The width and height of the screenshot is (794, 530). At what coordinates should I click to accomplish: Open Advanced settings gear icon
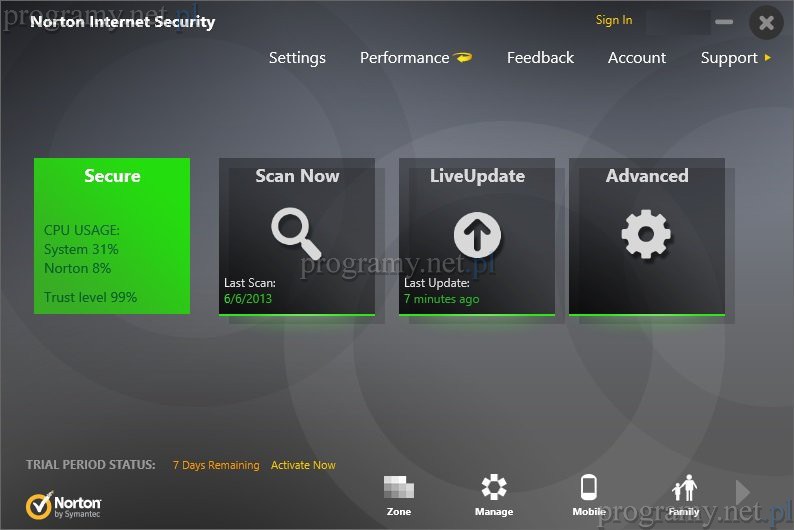pos(646,235)
